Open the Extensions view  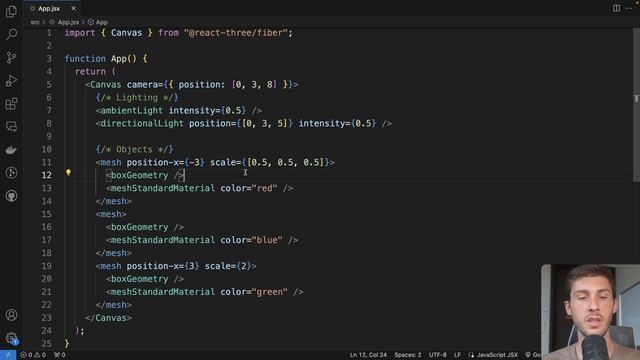pyautogui.click(x=11, y=104)
